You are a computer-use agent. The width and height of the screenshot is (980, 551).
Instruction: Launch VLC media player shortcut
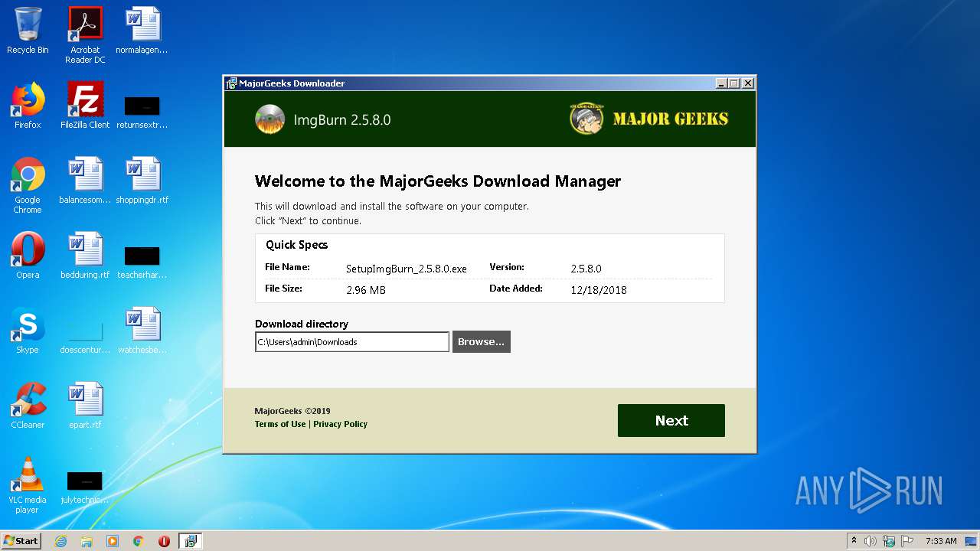pos(28,484)
